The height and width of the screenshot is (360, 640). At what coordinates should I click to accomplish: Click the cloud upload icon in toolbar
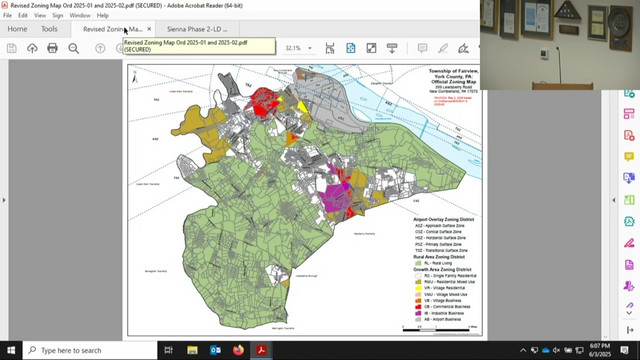(x=32, y=48)
